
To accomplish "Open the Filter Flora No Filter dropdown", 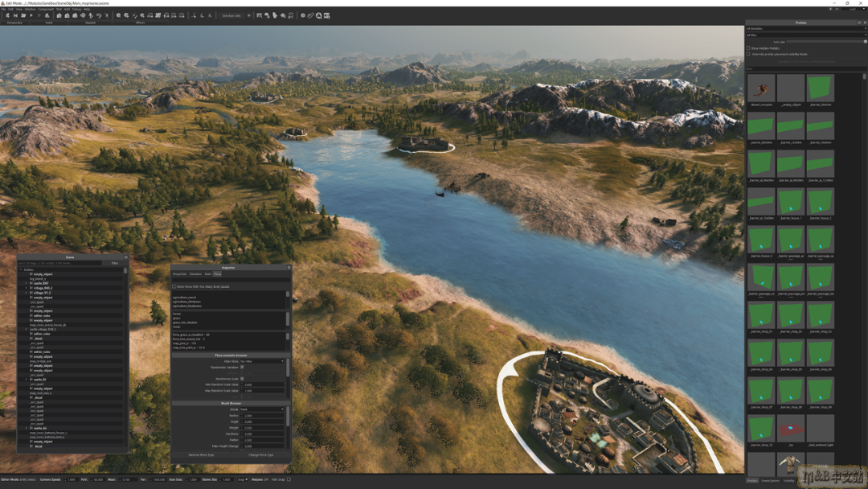I will (262, 361).
